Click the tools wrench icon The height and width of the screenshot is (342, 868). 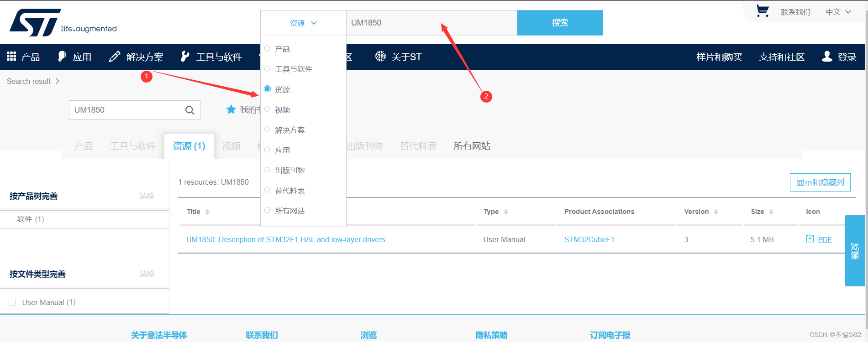pos(185,56)
